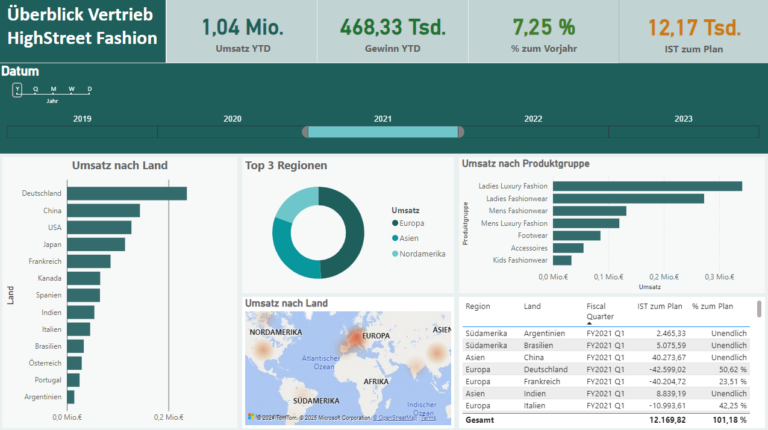This screenshot has height=430, width=768.
Task: Select the Q (quarter) granularity on timeline slicer
Action: pyautogui.click(x=35, y=89)
